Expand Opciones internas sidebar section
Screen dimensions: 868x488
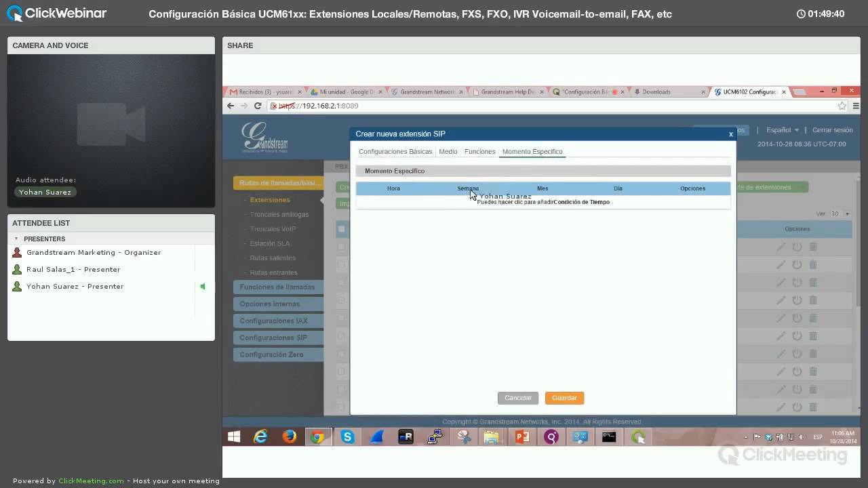click(278, 304)
